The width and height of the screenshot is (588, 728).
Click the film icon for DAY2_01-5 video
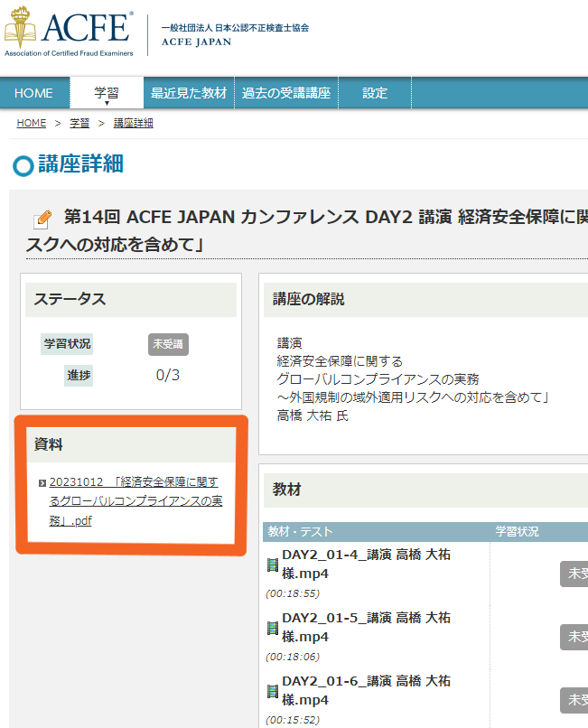click(x=273, y=628)
